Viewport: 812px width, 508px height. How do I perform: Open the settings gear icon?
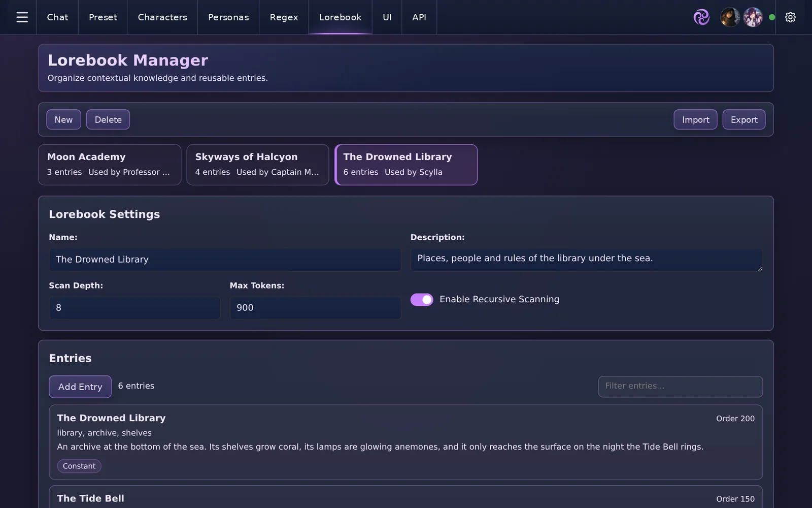790,17
